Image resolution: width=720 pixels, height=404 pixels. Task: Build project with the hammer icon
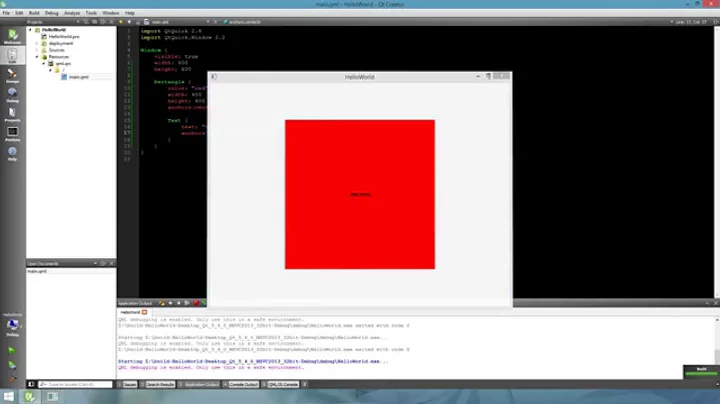[12, 379]
